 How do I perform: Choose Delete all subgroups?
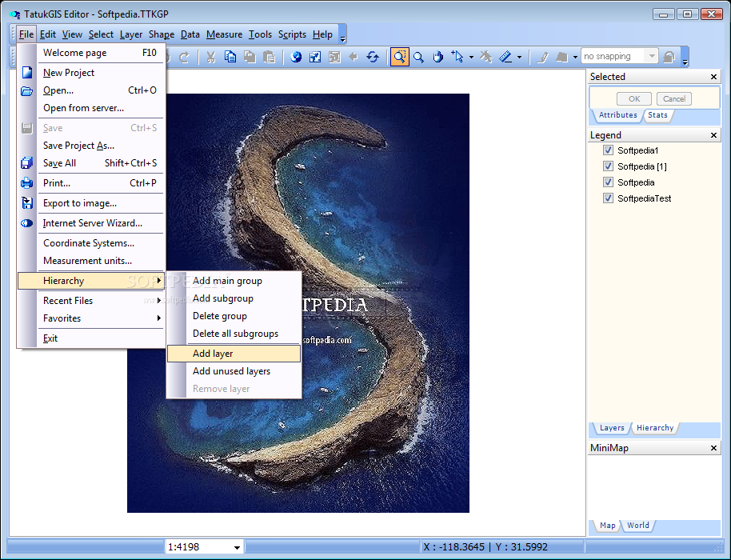234,334
